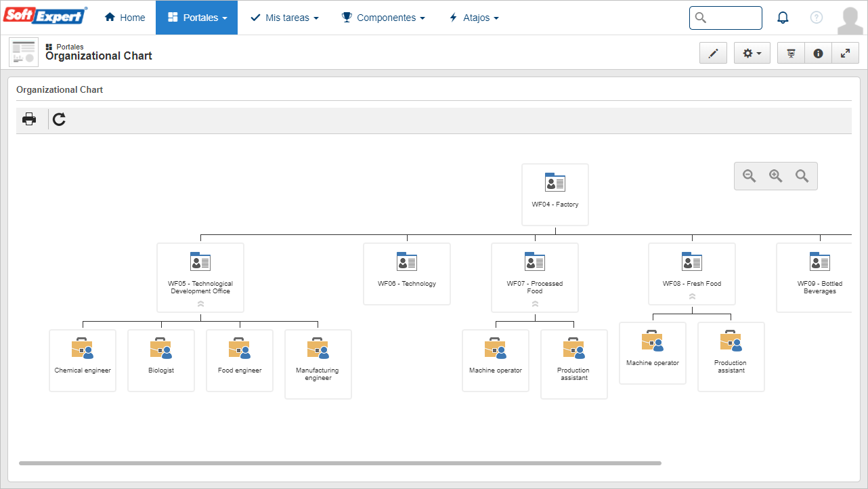Zoom in on the chart
This screenshot has height=489, width=868.
click(x=776, y=176)
